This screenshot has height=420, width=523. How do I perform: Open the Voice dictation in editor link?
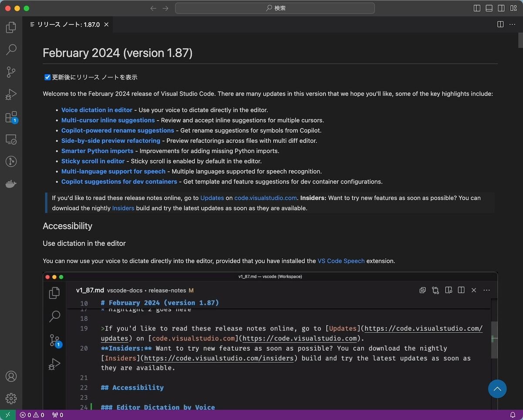[x=97, y=110]
